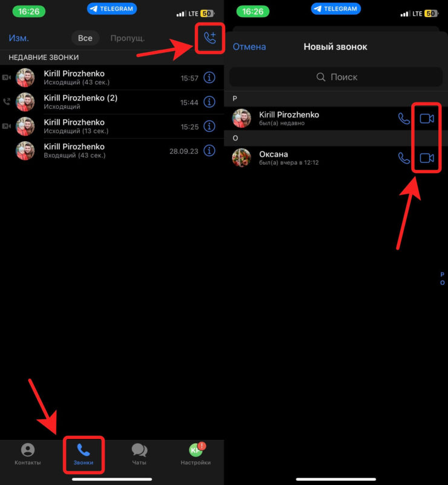Tap Изм. to edit call list
This screenshot has width=448, height=485.
coord(19,38)
